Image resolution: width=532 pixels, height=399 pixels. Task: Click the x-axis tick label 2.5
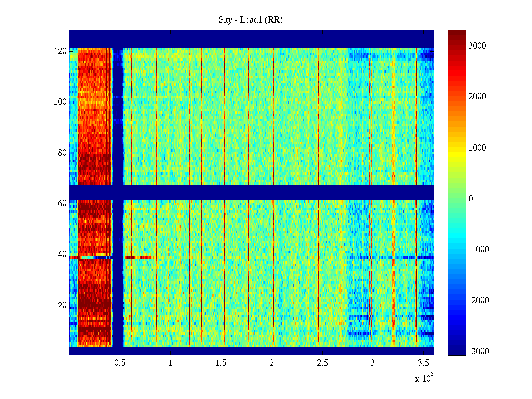point(322,363)
